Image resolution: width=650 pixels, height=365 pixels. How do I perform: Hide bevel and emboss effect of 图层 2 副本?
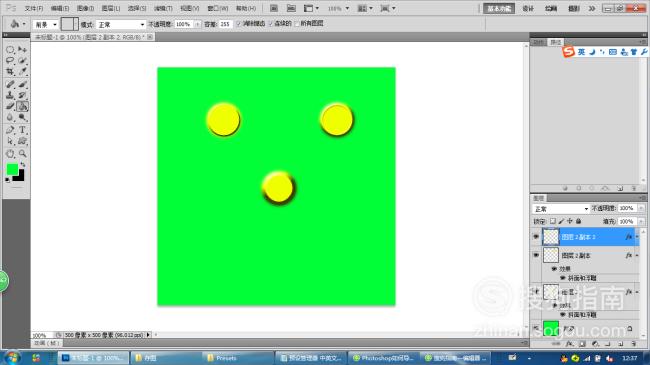[x=563, y=278]
